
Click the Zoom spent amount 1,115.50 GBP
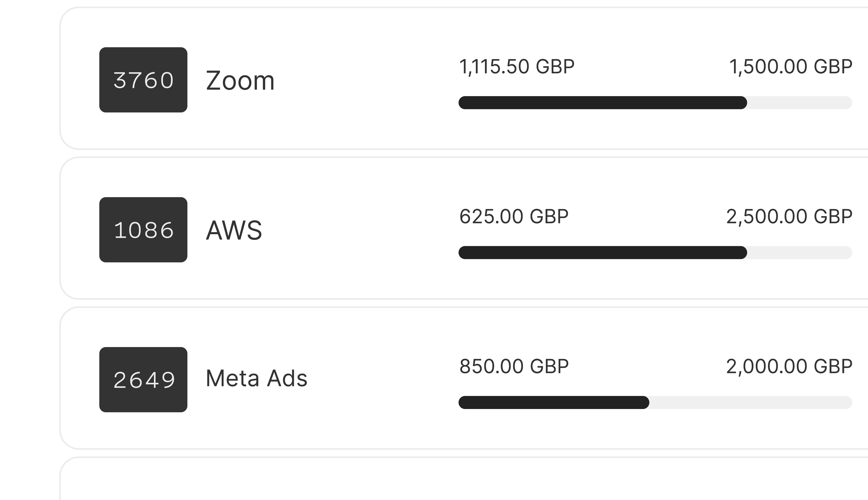coord(517,67)
